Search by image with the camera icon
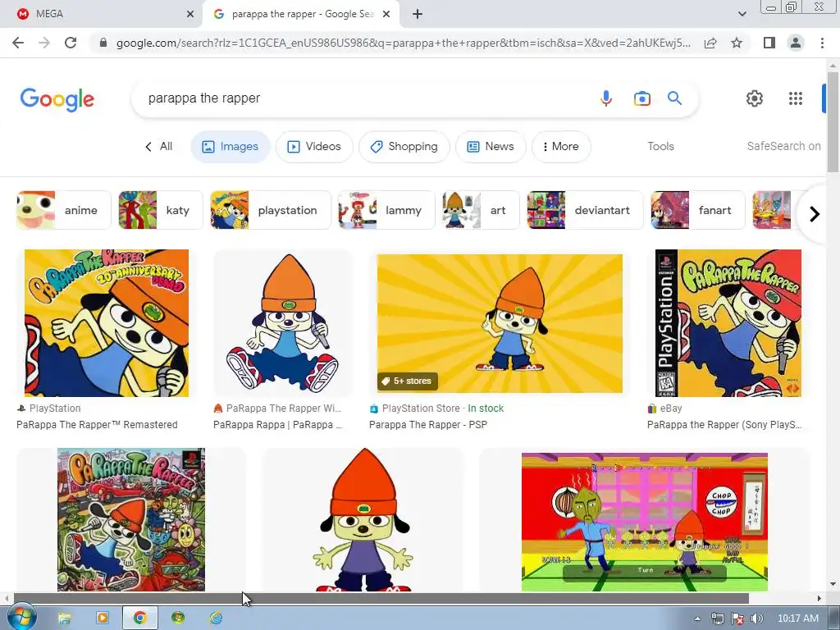Viewport: 840px width, 630px height. pos(641,98)
